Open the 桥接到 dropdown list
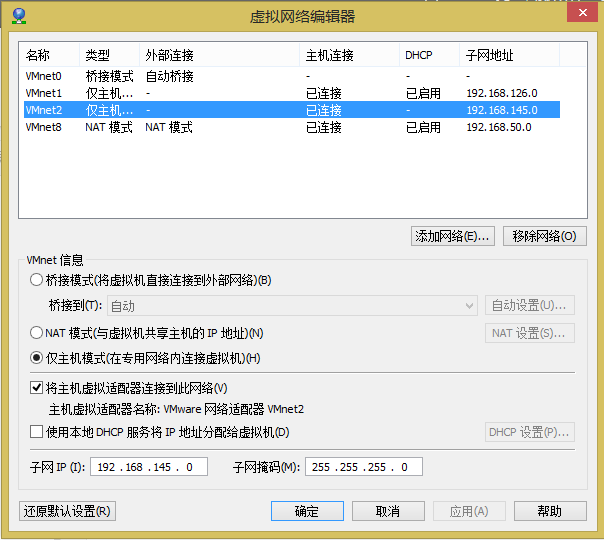 pyautogui.click(x=292, y=306)
